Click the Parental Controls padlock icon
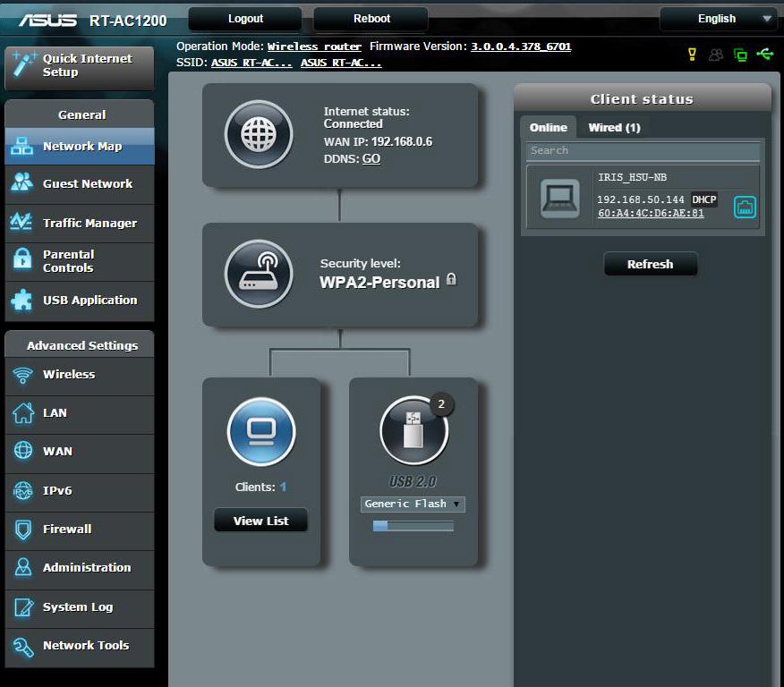The width and height of the screenshot is (784, 687). point(22,259)
